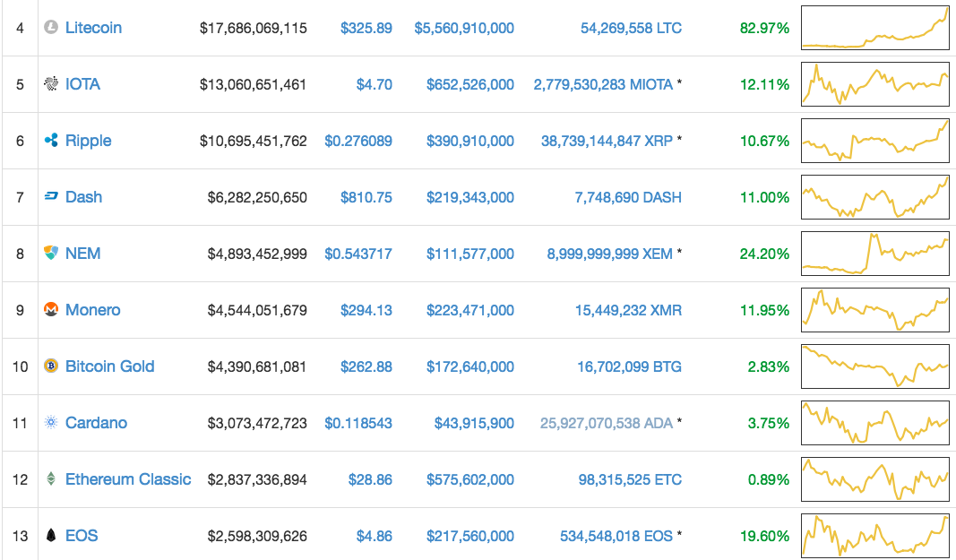Select EOS 19.60% change value
This screenshot has width=956, height=560.
click(x=764, y=536)
